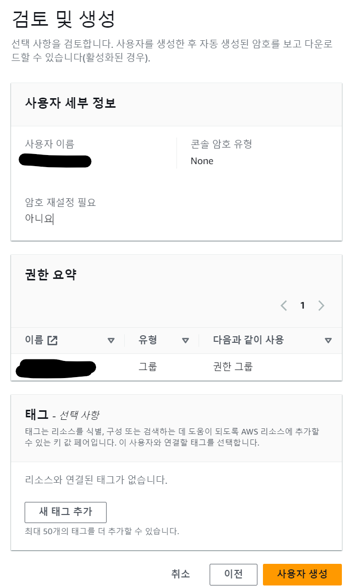364x588 pixels.
Task: Click the external link icon beside 이름
Action: pos(52,340)
